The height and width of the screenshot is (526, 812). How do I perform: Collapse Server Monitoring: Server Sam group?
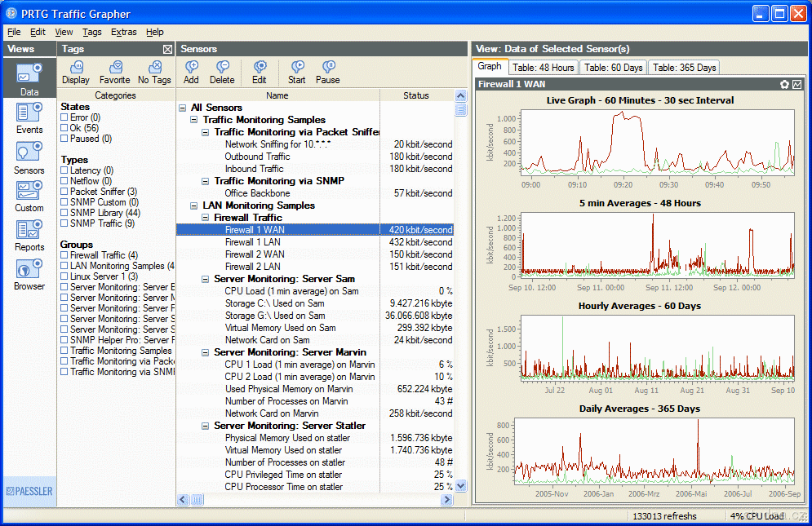[206, 279]
